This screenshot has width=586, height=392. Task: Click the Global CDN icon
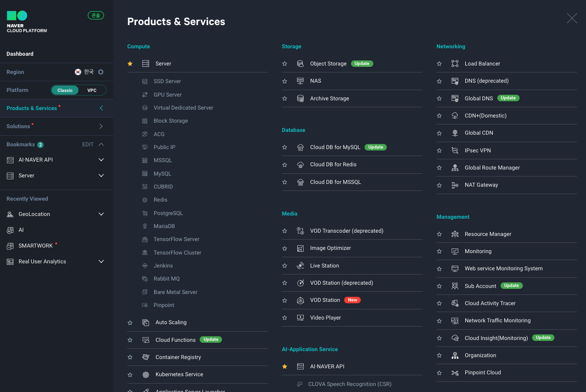[x=455, y=133]
